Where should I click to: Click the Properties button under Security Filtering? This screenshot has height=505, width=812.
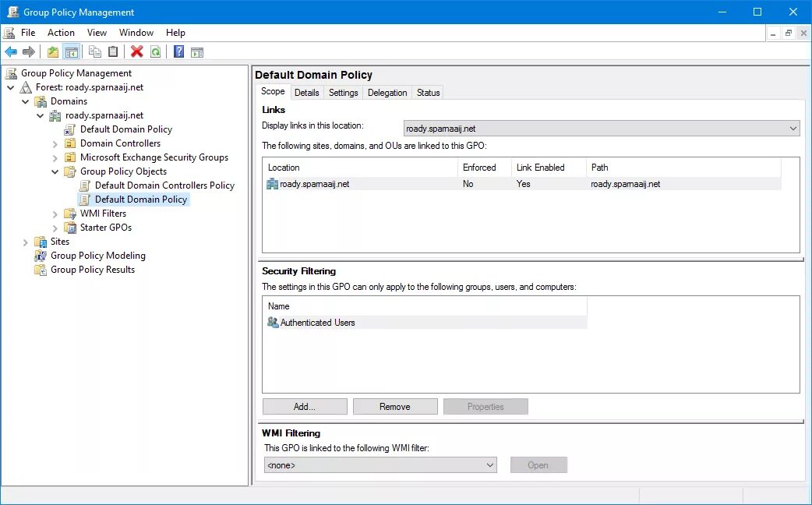coord(485,407)
